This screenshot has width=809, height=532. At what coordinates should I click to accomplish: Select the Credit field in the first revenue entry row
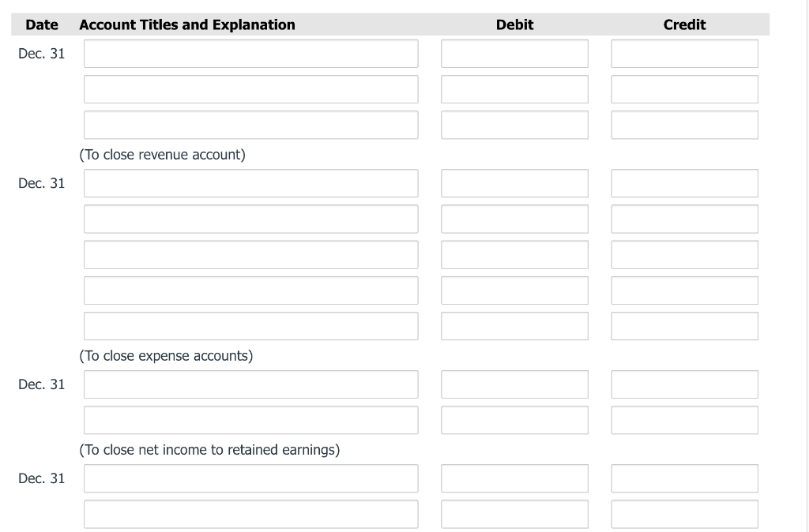(684, 53)
